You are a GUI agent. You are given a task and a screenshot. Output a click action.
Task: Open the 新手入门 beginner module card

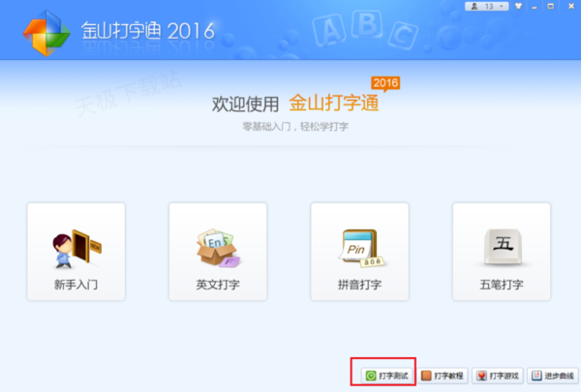[x=76, y=252]
